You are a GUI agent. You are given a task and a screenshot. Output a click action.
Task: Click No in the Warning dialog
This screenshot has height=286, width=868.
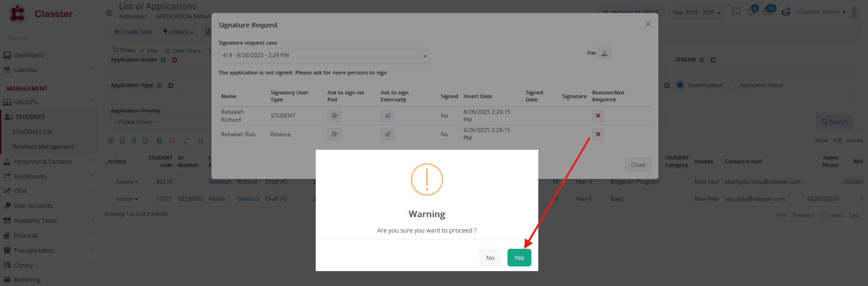[490, 258]
